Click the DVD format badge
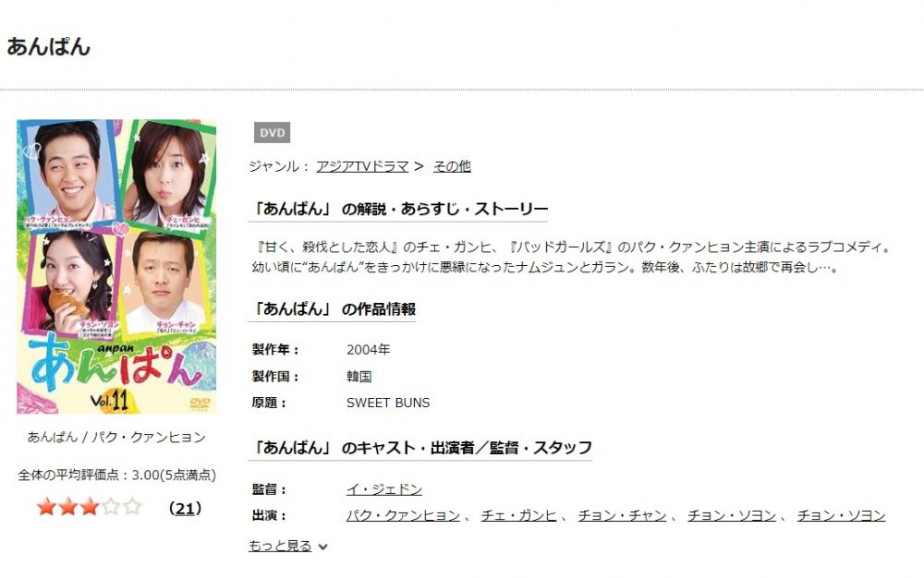 tap(272, 132)
